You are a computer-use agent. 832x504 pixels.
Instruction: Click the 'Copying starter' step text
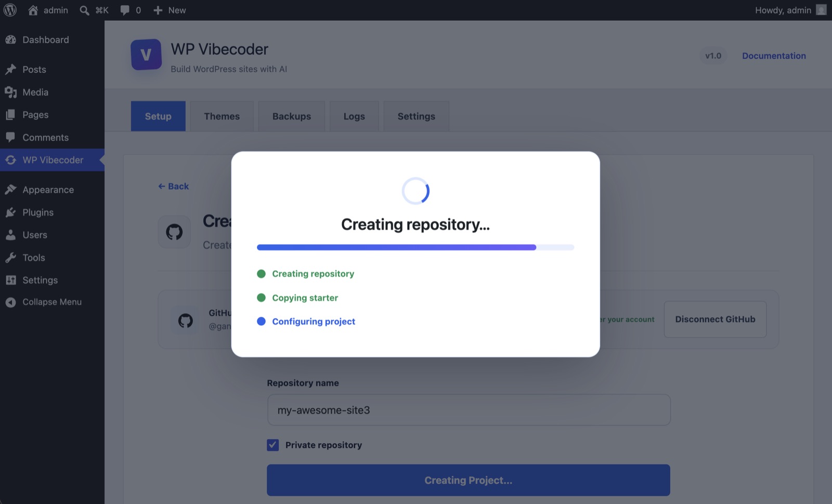coord(305,298)
